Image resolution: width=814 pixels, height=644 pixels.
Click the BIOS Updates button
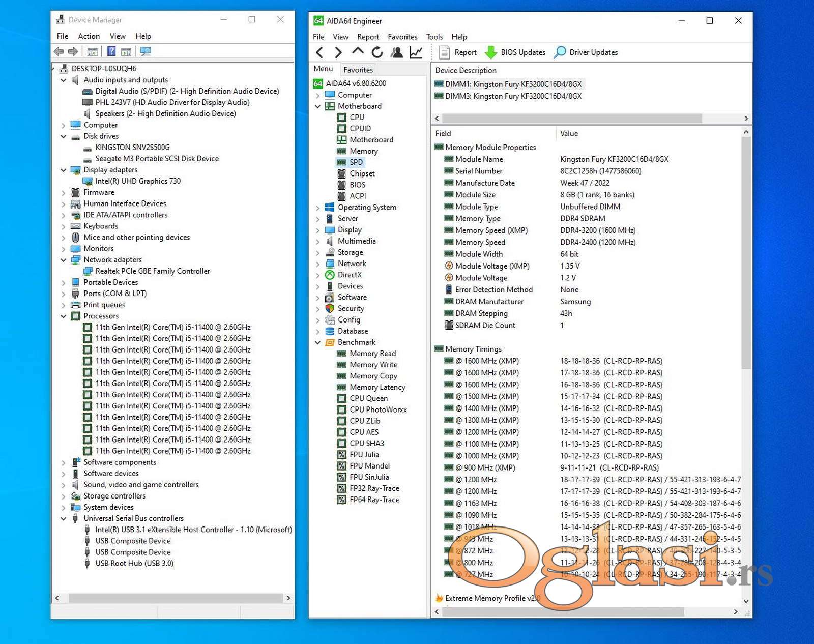[x=515, y=52]
